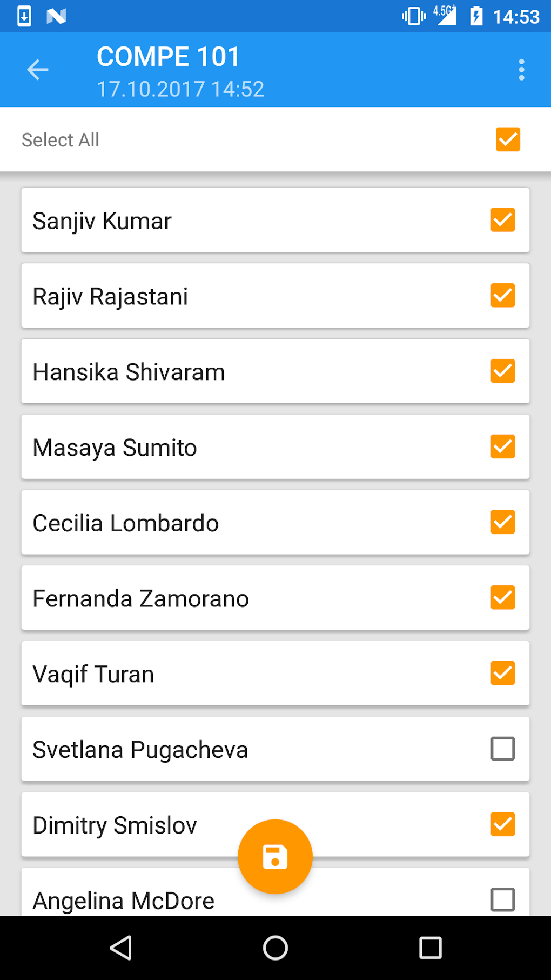Tap the N notification icon in status bar
Screen dimensions: 551x980
56,16
